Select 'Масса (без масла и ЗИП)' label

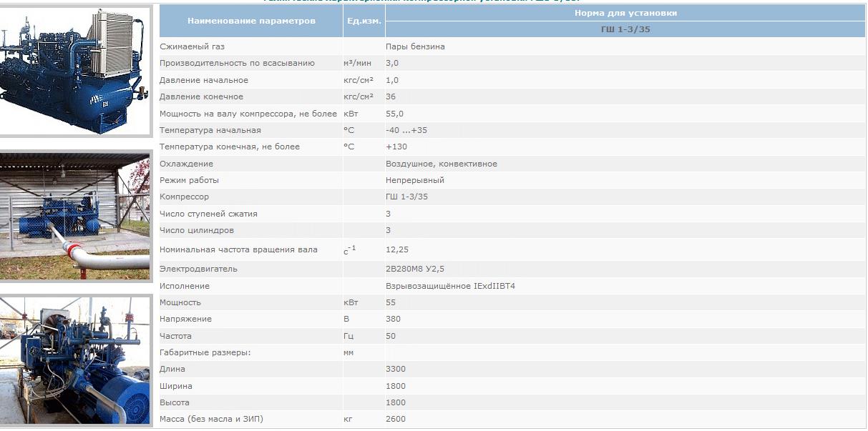pyautogui.click(x=211, y=419)
